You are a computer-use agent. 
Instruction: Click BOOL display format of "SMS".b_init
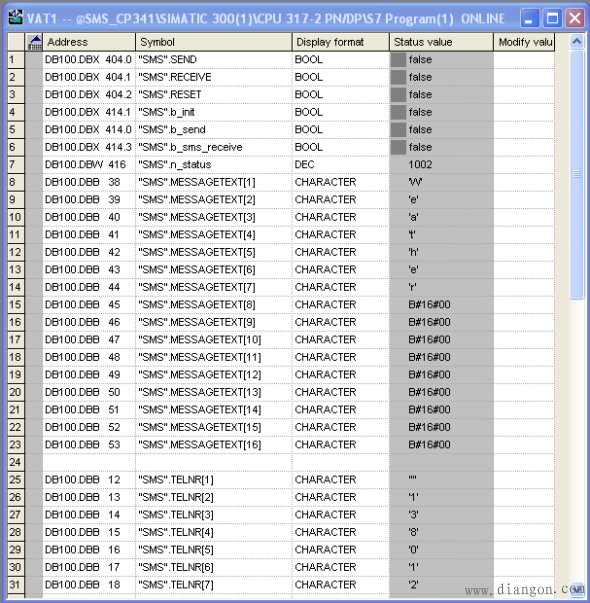[x=341, y=112]
